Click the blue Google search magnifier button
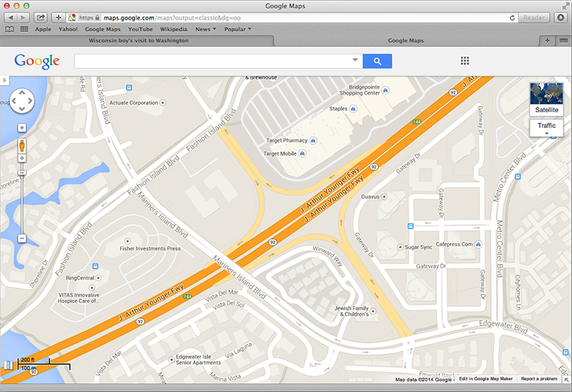The image size is (572, 392). pyautogui.click(x=378, y=61)
